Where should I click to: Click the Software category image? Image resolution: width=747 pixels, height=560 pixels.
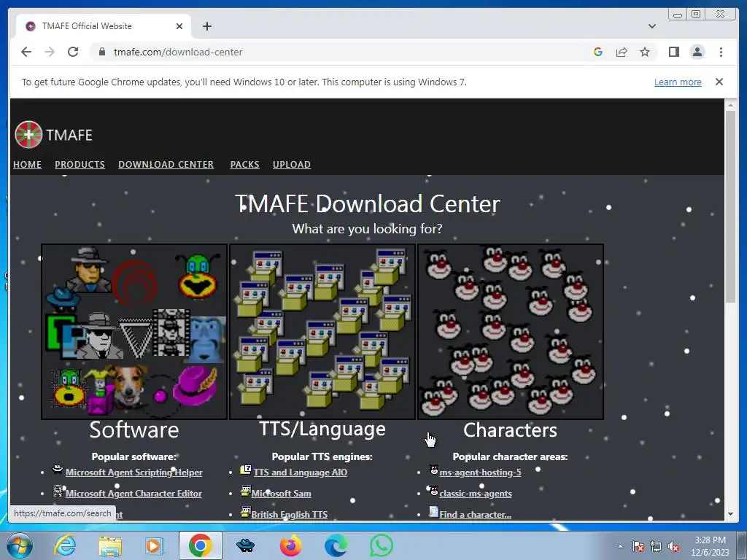pos(134,332)
